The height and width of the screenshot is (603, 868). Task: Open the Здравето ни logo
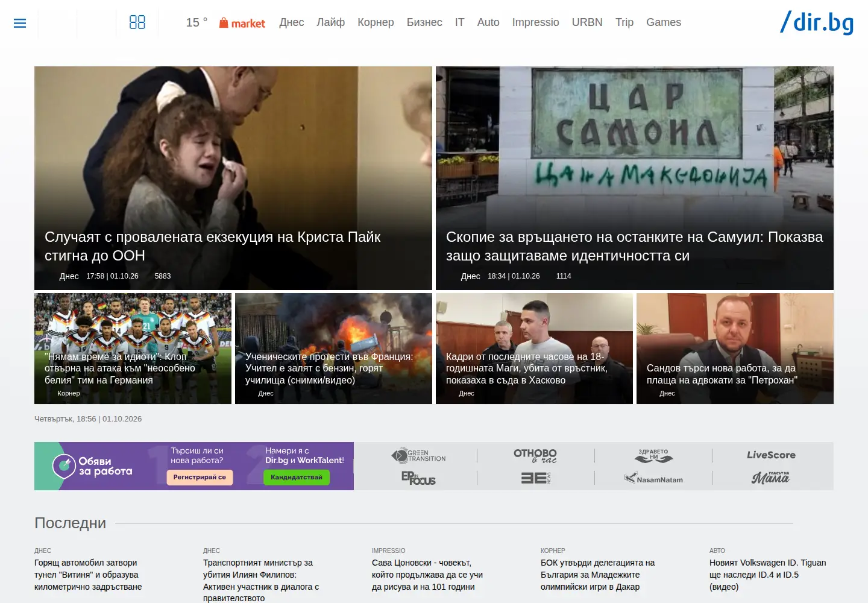tap(653, 455)
